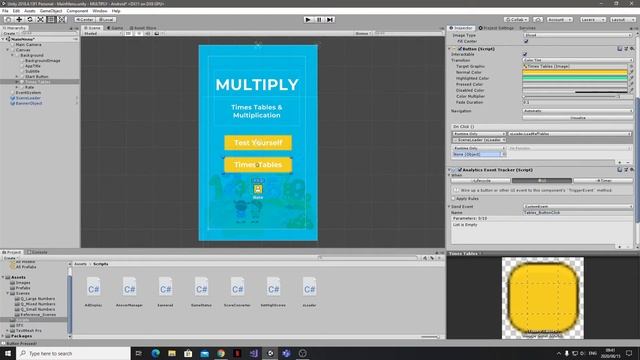This screenshot has height=360, width=640.
Task: Open the sLoader C# script
Action: coord(309,291)
